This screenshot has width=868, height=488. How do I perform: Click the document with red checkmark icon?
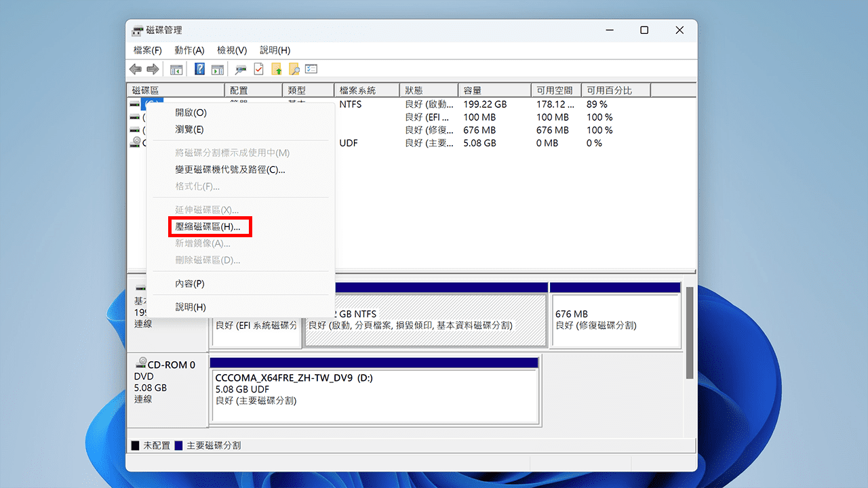click(x=258, y=68)
